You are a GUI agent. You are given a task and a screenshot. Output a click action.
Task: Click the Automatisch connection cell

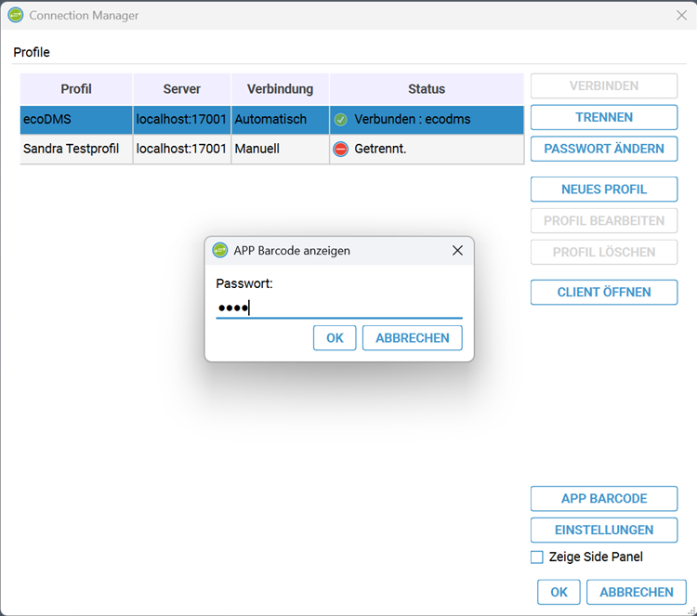(280, 120)
